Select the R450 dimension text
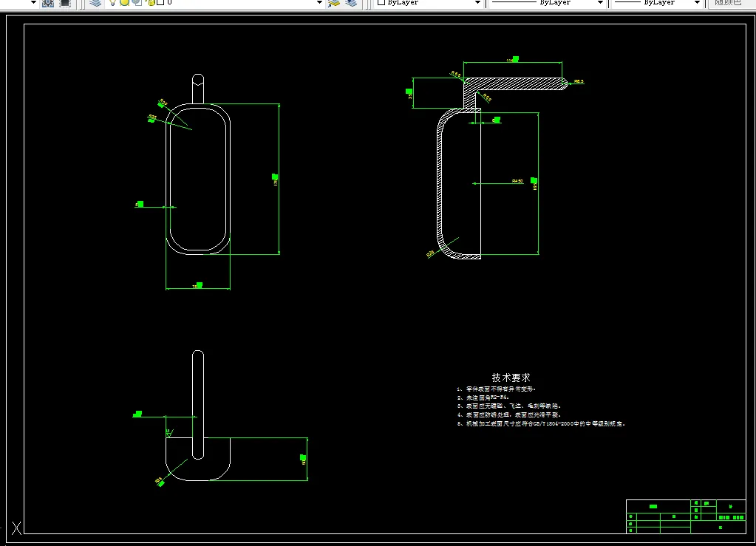The width and height of the screenshot is (756, 546). (517, 181)
